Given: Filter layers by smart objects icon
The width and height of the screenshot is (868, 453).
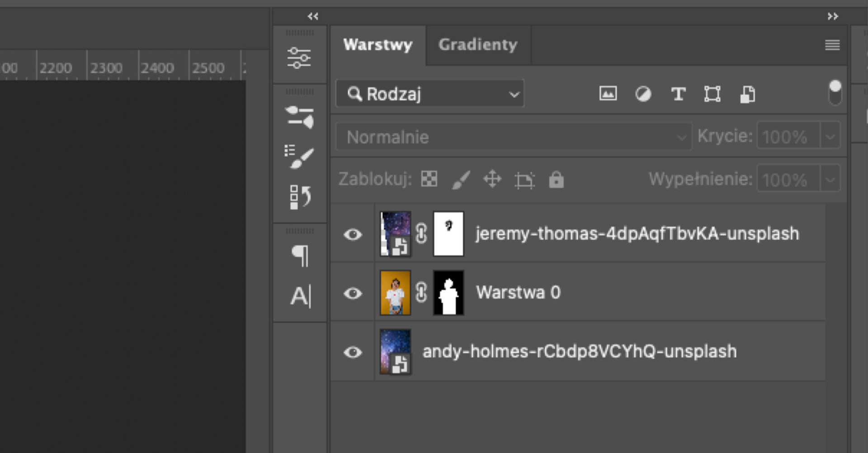Looking at the screenshot, I should tap(747, 94).
